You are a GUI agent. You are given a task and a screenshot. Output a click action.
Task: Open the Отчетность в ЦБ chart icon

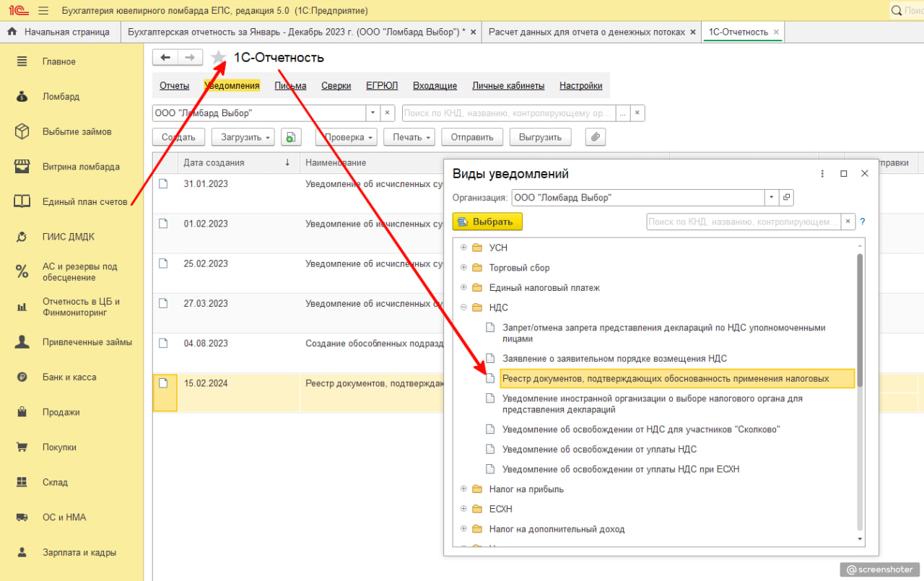[x=22, y=307]
